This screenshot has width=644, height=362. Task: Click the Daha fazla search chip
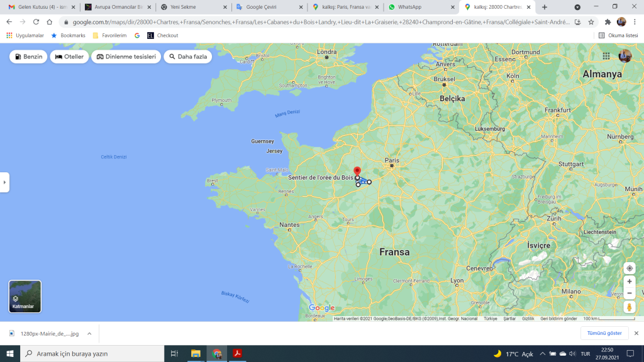pos(187,57)
